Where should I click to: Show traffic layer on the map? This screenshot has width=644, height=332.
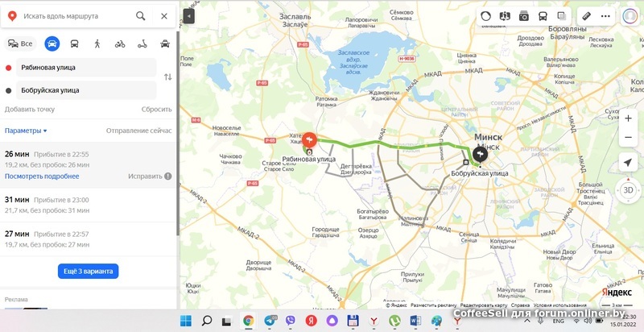tap(486, 15)
